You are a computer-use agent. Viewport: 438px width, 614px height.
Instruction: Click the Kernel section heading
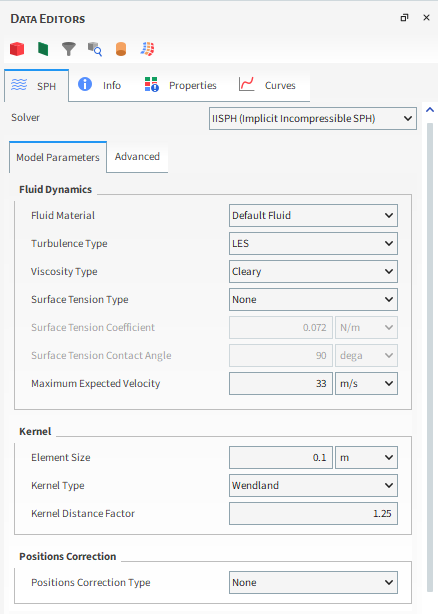tap(35, 432)
